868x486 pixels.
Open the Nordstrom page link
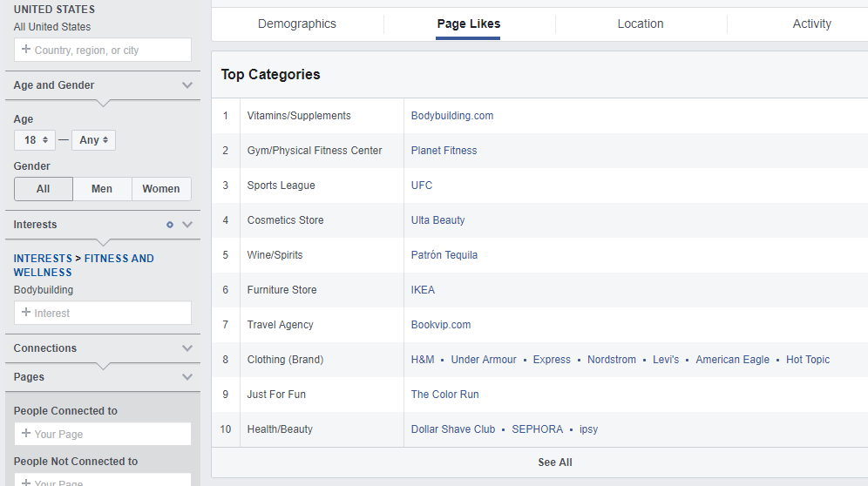point(611,360)
